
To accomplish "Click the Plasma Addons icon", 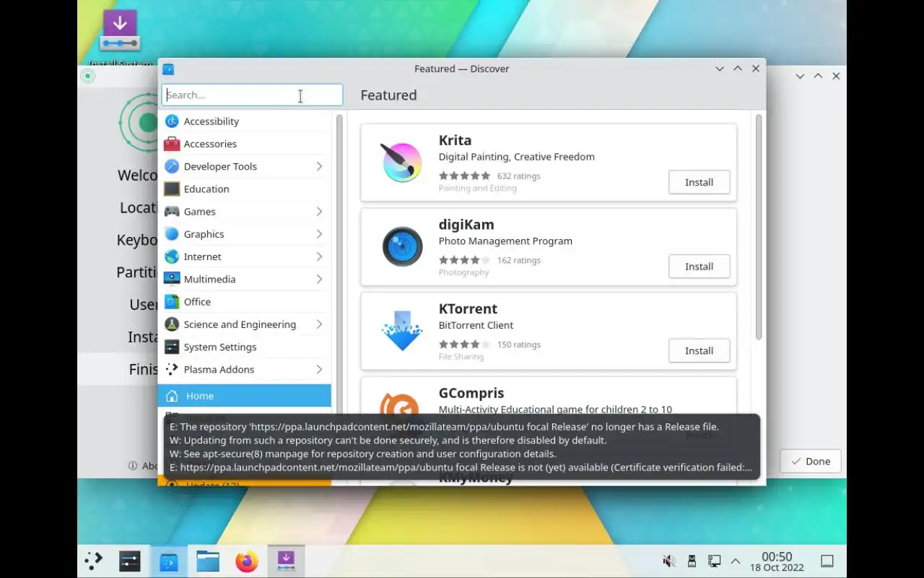I will (172, 369).
